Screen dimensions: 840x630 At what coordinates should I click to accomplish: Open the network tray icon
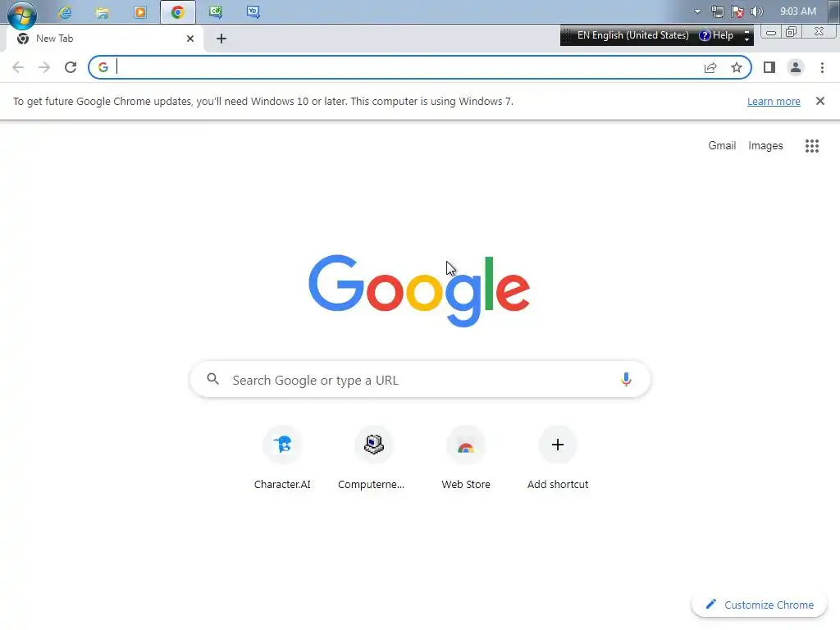(x=717, y=11)
